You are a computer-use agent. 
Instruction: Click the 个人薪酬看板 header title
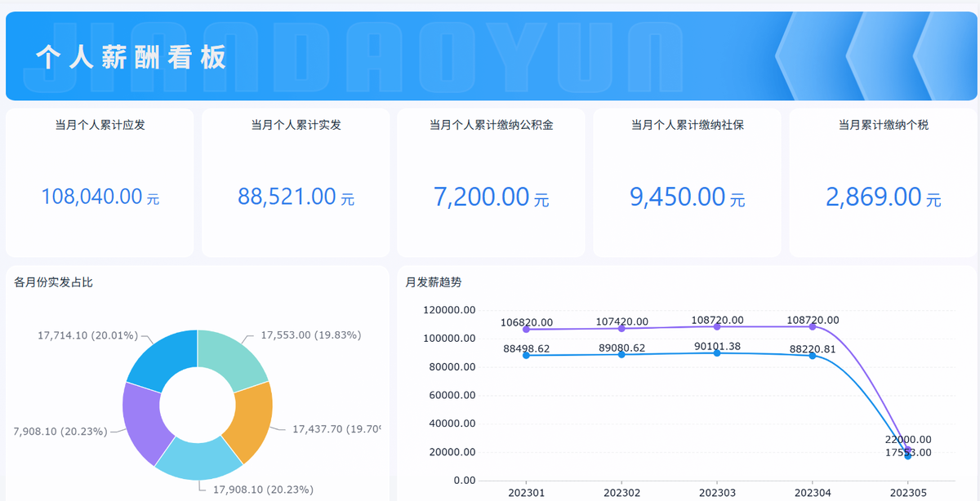131,57
